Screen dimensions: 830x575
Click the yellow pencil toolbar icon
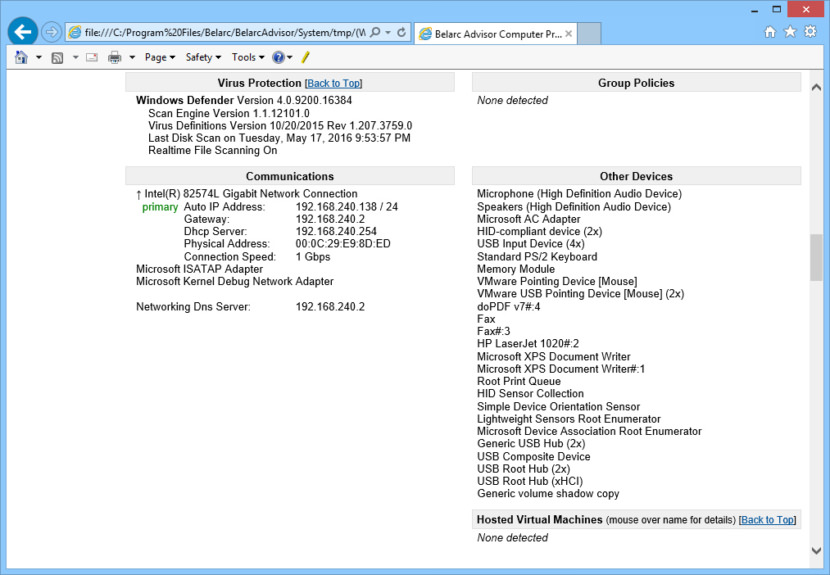pos(305,57)
